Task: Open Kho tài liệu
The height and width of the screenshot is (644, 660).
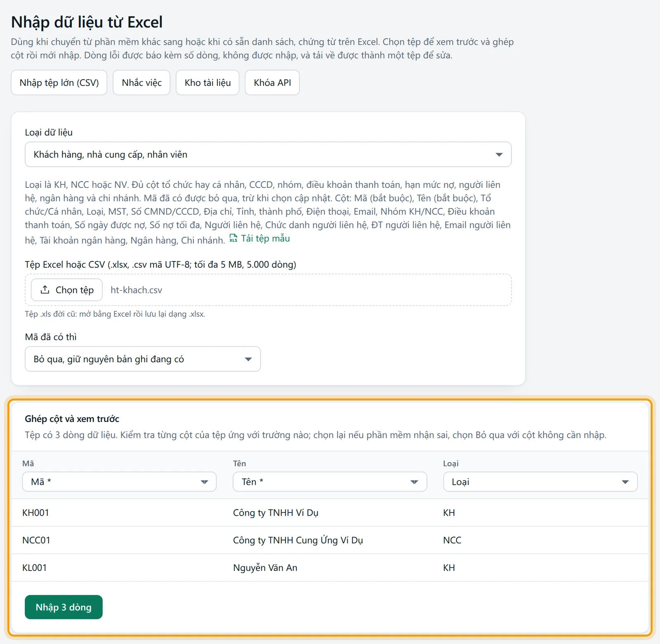Action: pos(207,83)
